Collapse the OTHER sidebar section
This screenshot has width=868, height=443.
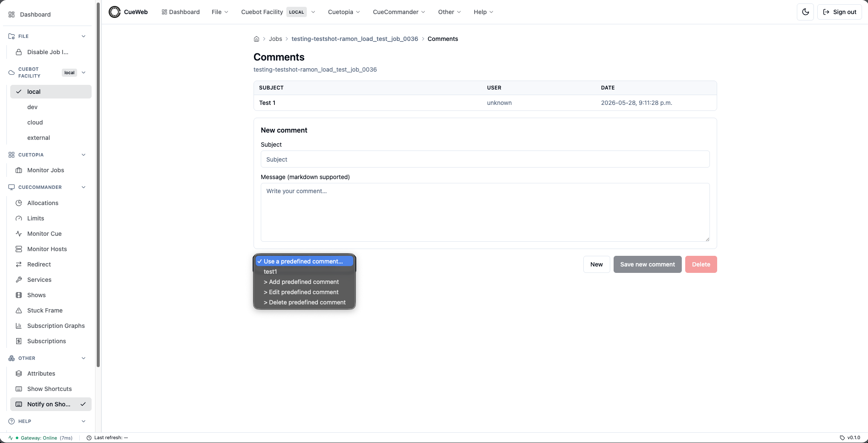click(x=84, y=358)
